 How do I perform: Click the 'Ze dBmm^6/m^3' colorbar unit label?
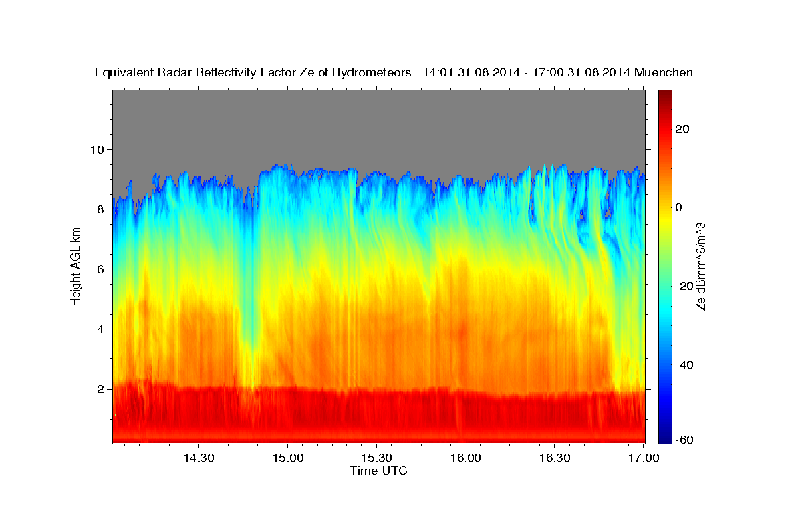tap(700, 266)
